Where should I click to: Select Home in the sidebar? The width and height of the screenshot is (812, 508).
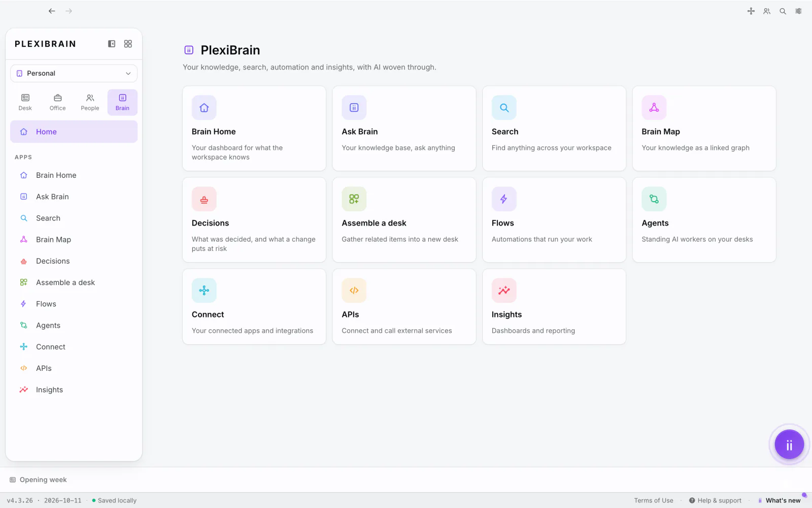point(74,132)
